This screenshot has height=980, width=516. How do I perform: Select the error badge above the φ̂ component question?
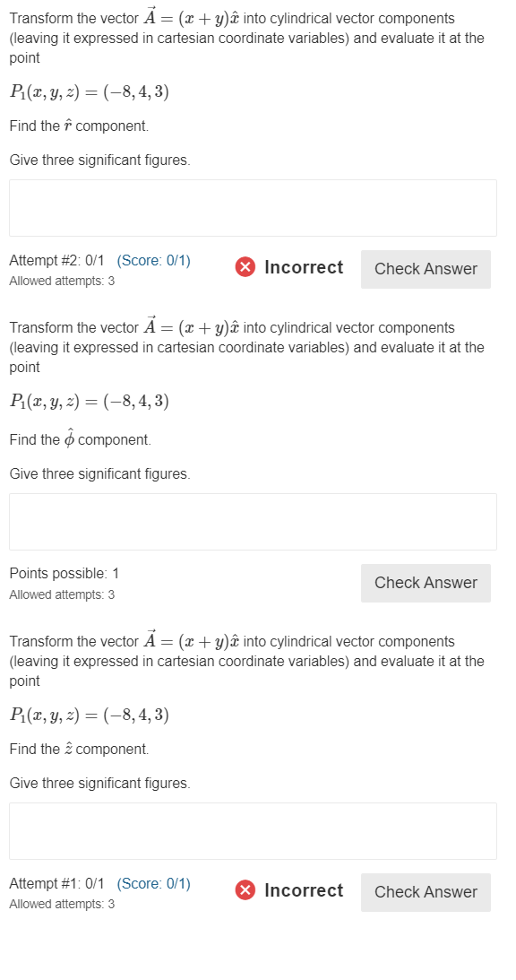point(245,266)
